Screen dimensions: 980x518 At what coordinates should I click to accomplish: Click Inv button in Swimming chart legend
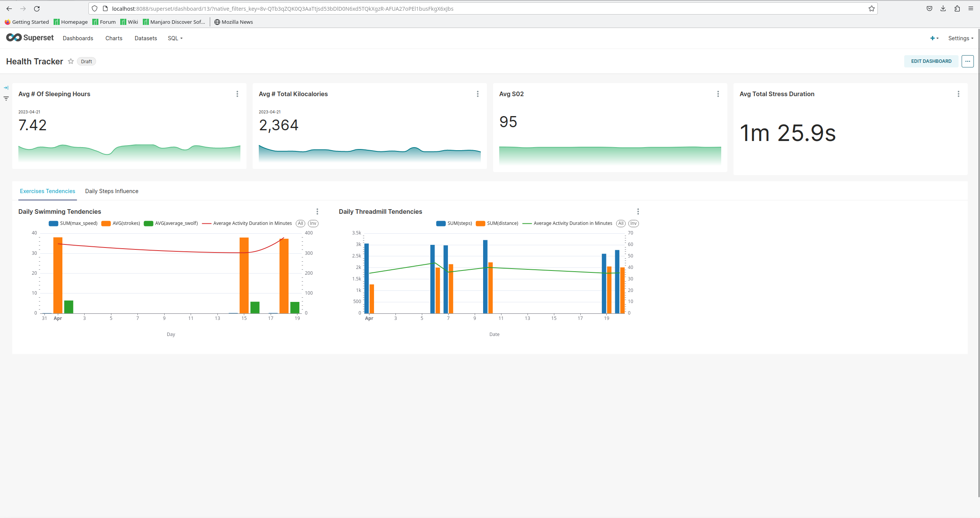click(x=313, y=223)
